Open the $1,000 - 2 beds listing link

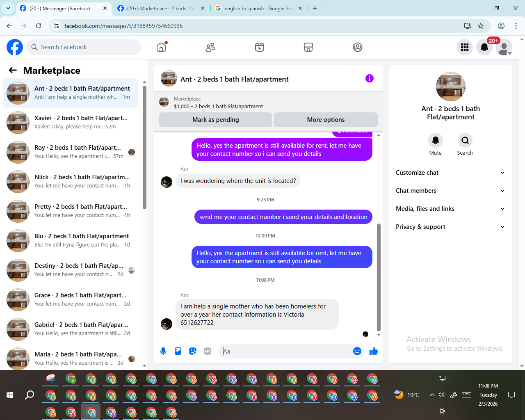tap(218, 106)
